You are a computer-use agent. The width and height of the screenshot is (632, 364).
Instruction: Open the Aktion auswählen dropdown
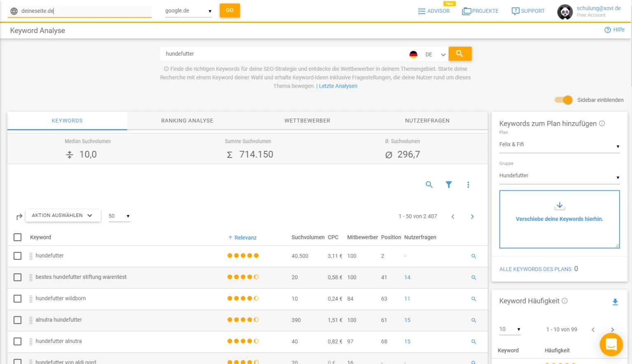[x=63, y=215]
